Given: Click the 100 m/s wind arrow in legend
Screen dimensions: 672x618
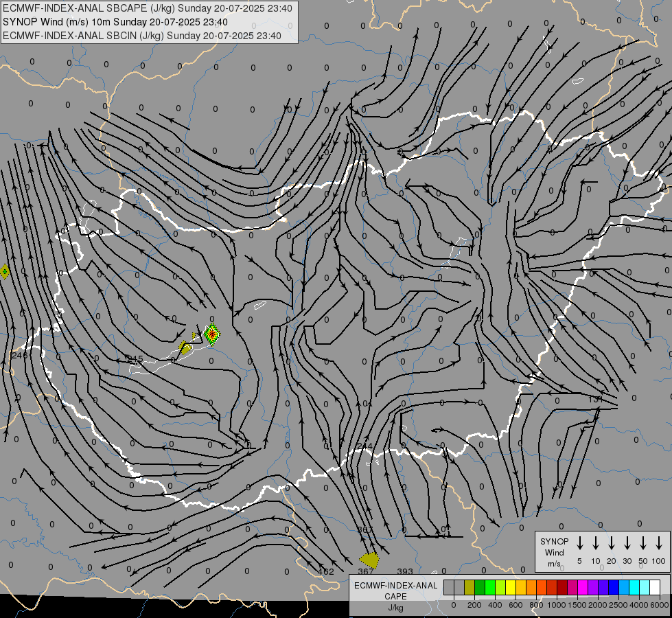Looking at the screenshot, I should (659, 543).
